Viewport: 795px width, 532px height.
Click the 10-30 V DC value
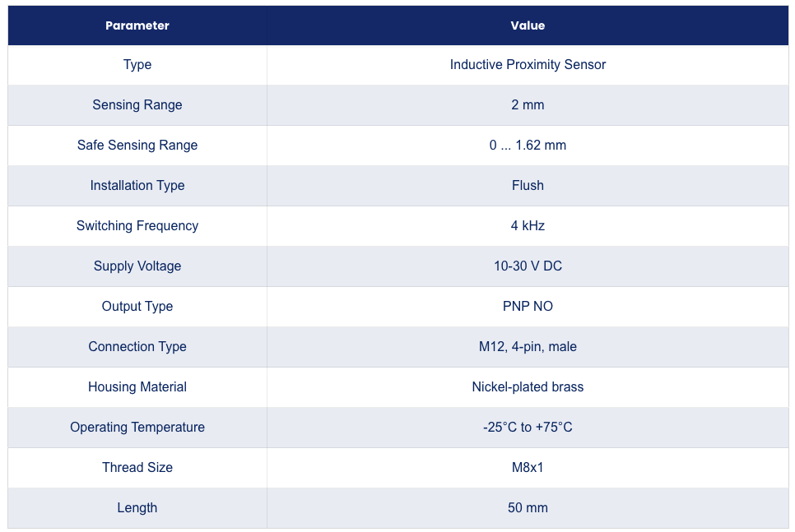click(x=528, y=266)
